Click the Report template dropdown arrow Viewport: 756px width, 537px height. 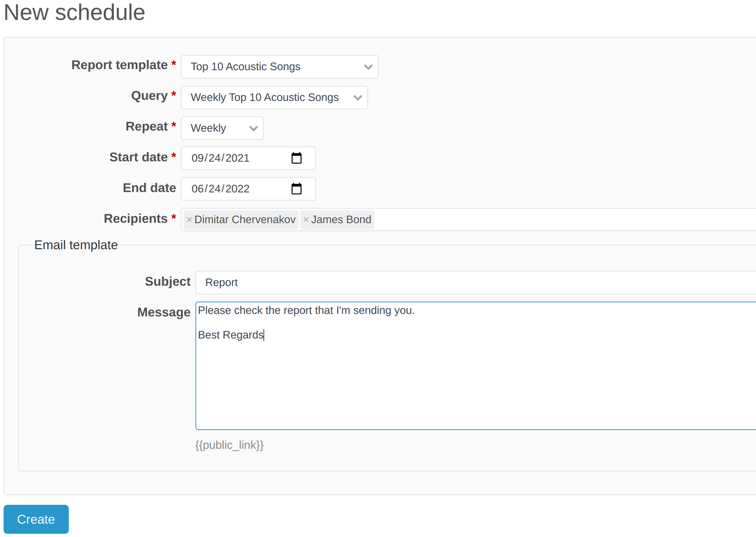368,67
